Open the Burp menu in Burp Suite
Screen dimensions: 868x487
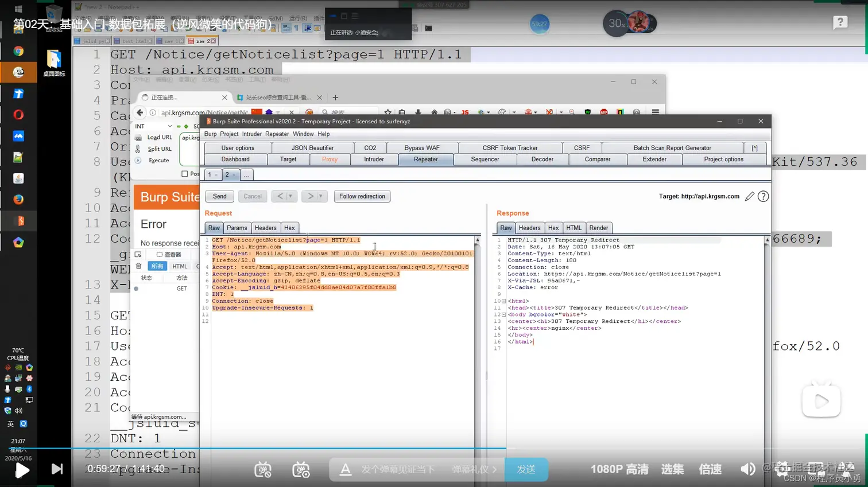(210, 134)
